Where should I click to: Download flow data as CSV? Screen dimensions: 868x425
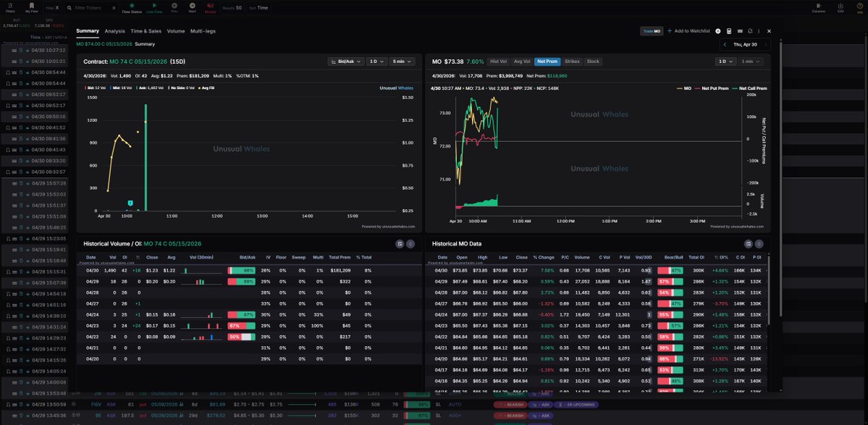[840, 6]
